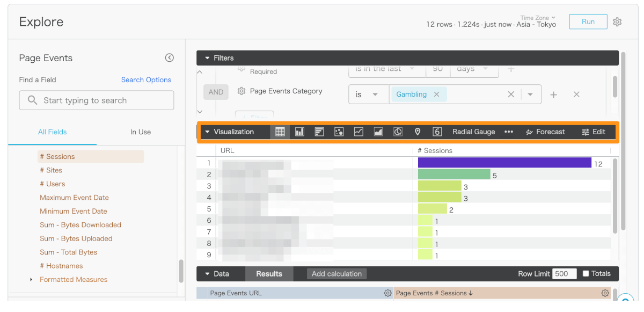Select the Scatterplot visualization icon

click(339, 132)
